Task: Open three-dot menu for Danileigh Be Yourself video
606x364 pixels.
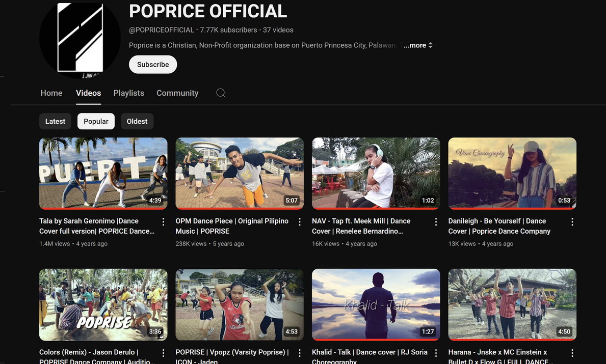Action: pos(572,222)
